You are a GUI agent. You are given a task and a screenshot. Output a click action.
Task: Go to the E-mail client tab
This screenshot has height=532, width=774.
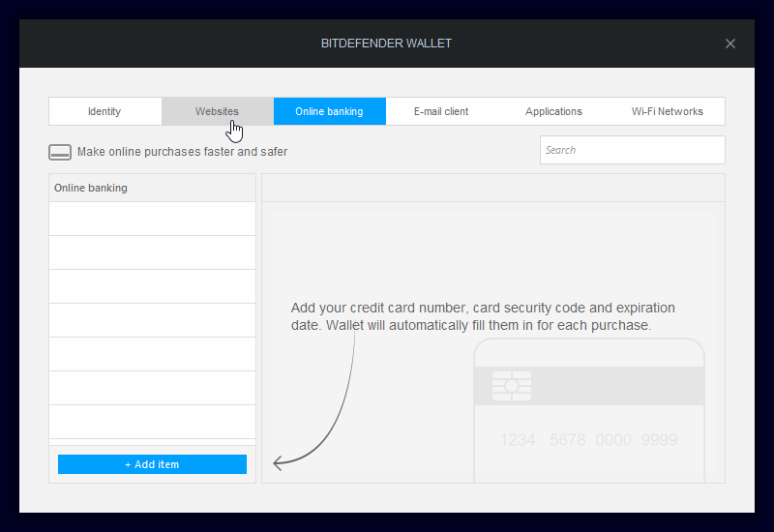pos(441,111)
